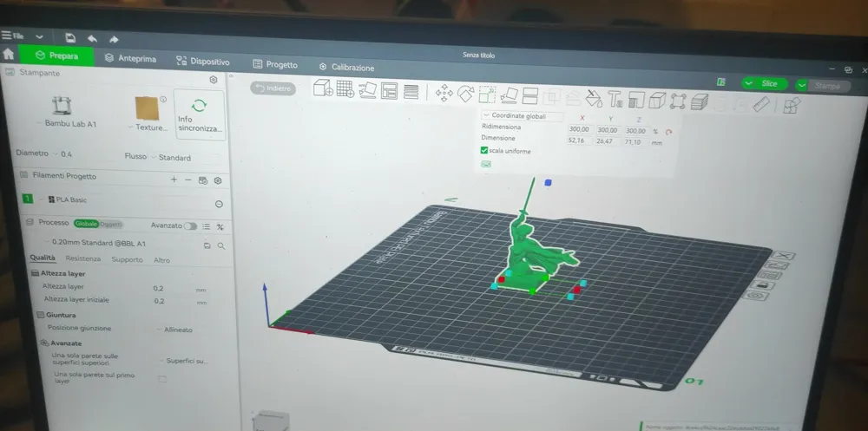Click the Redo arrow icon
This screenshot has height=431, width=868.
114,39
